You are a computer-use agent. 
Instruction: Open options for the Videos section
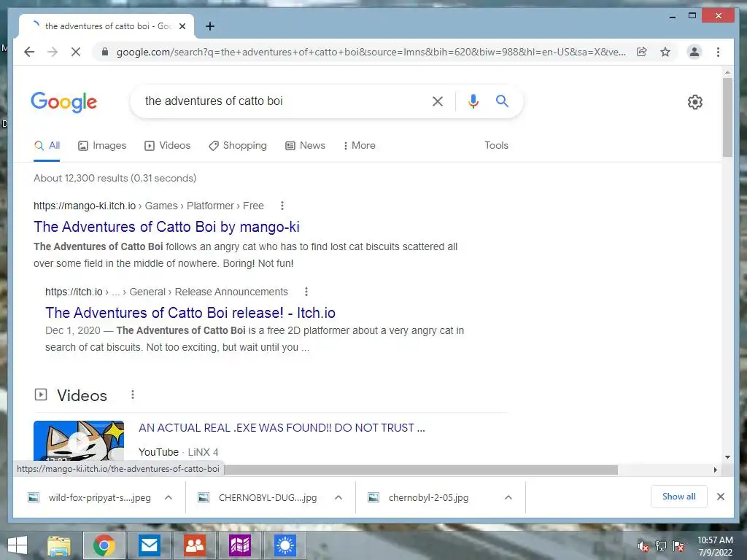(133, 394)
